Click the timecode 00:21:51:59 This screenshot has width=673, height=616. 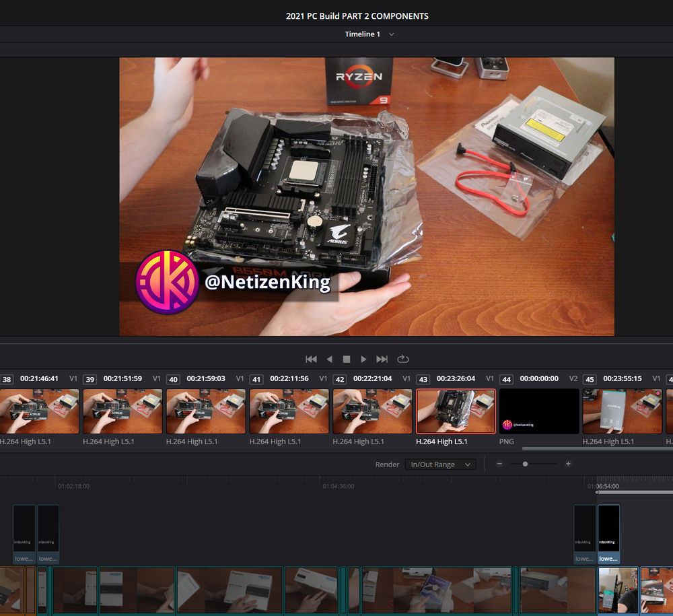(122, 378)
